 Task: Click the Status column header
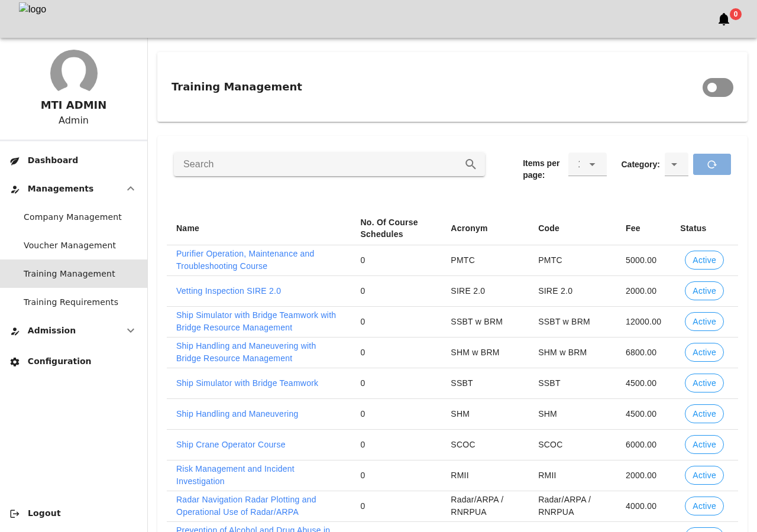693,228
